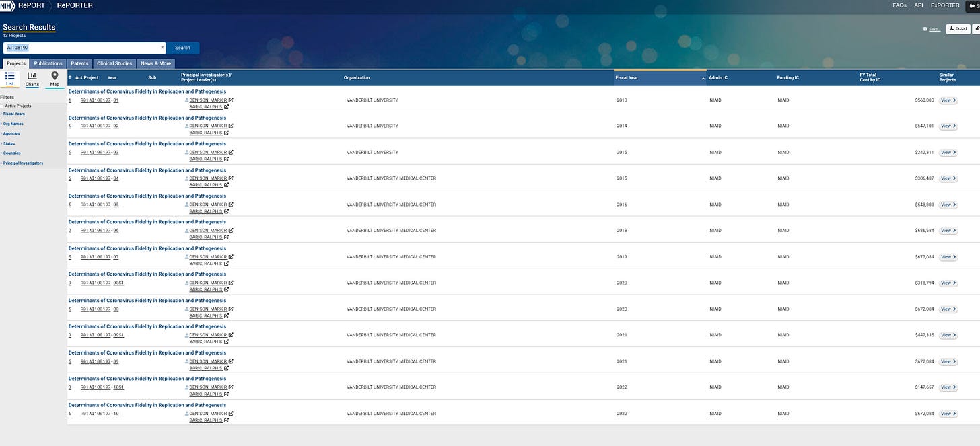The height and width of the screenshot is (446, 980).
Task: Open project R01AI108197-08S1 link
Action: click(102, 283)
